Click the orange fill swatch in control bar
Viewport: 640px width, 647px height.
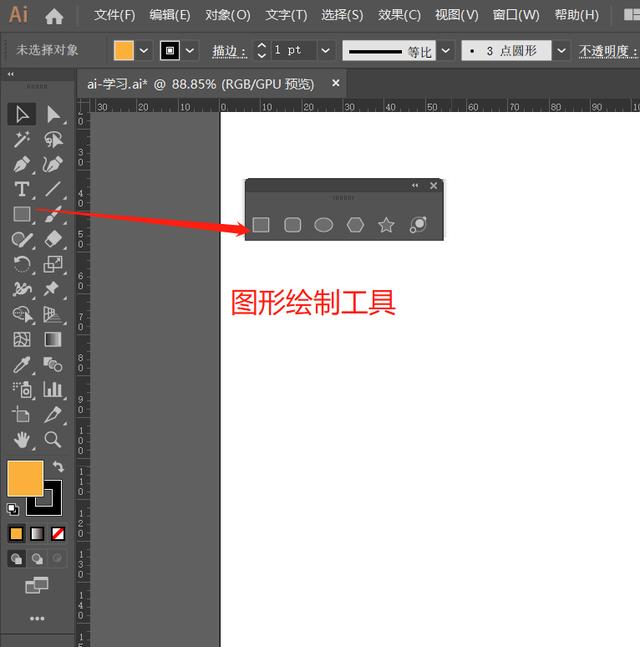pyautogui.click(x=124, y=50)
